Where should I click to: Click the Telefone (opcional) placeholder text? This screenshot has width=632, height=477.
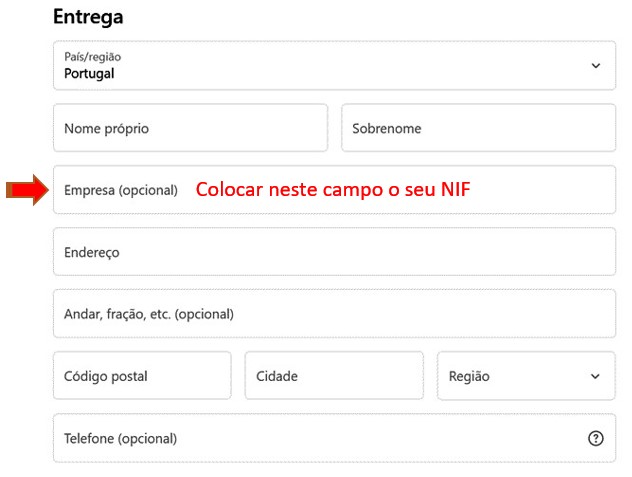120,438
